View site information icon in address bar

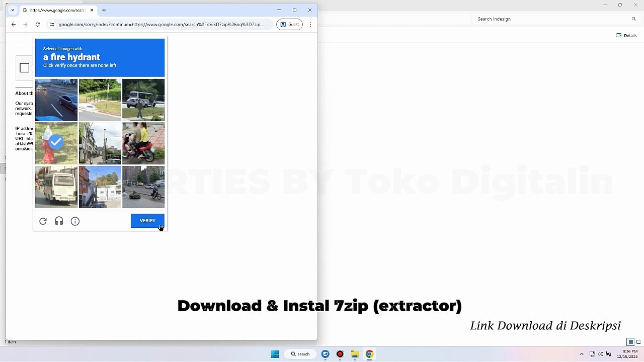coord(52,24)
